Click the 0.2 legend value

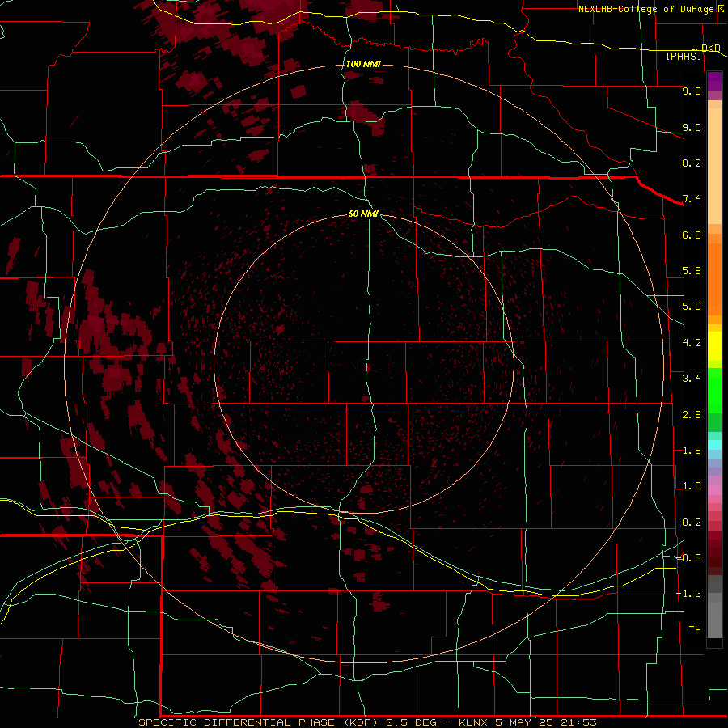pos(692,523)
